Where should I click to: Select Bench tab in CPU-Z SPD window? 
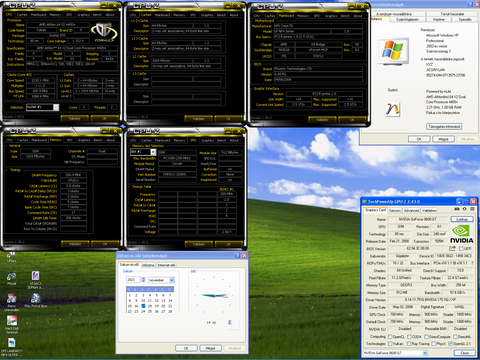[221, 140]
